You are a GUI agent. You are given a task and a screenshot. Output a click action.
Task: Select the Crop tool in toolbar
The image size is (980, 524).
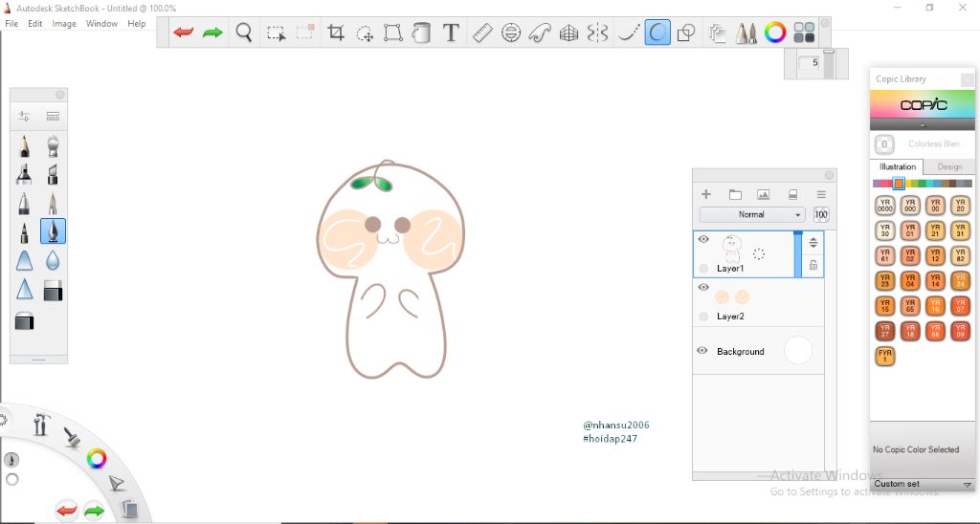click(x=336, y=33)
